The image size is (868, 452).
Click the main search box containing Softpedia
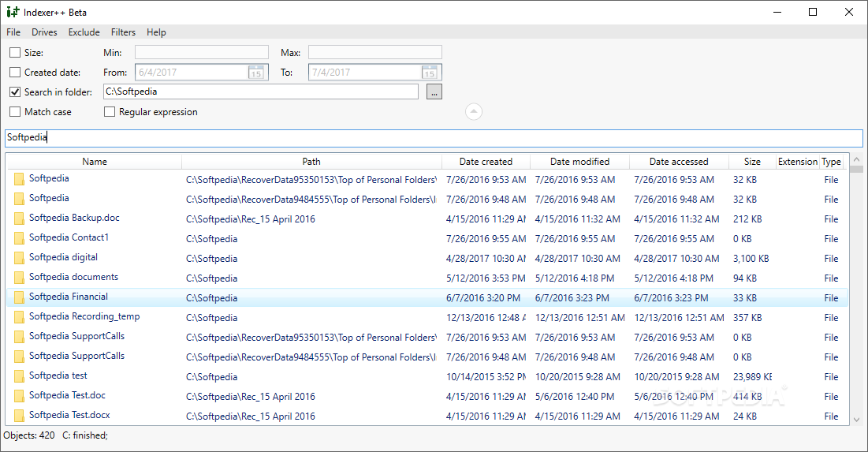(x=434, y=138)
